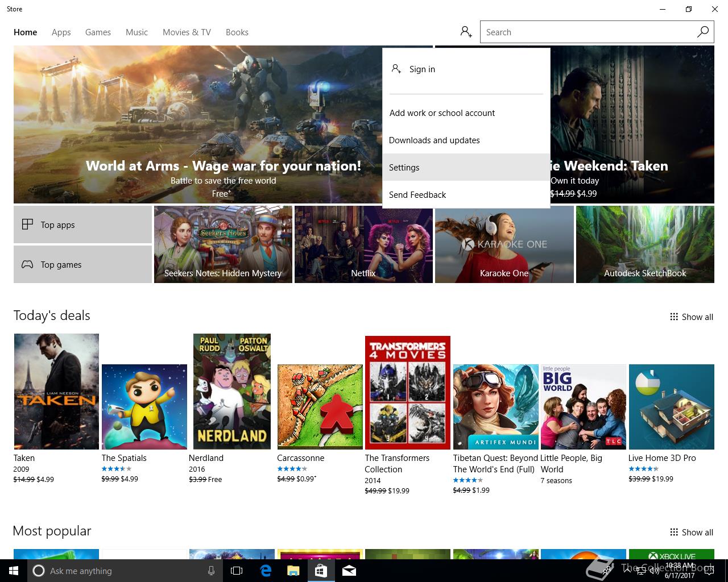Open Mail app from taskbar
Viewport: 728px width, 582px height.
(349, 571)
